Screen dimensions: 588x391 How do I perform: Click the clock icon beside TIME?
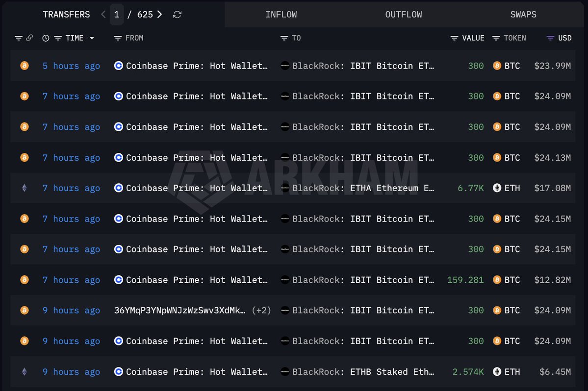(x=46, y=38)
